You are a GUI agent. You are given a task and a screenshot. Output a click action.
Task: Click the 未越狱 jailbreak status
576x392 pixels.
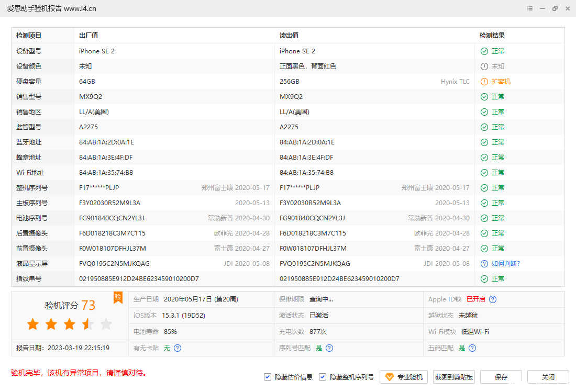tap(468, 316)
